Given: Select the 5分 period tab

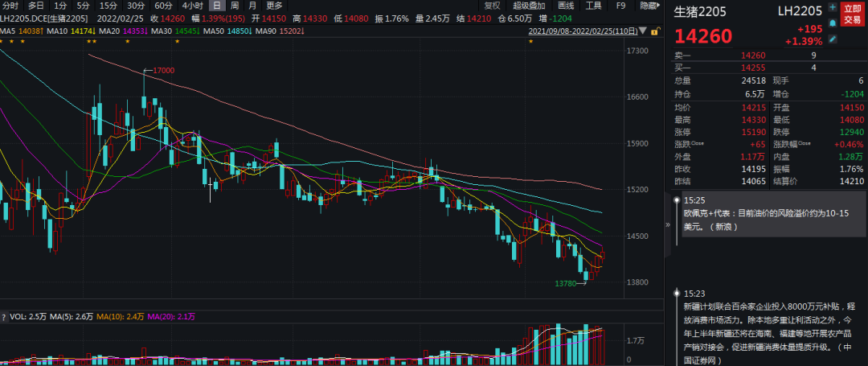Looking at the screenshot, I should click(x=83, y=6).
